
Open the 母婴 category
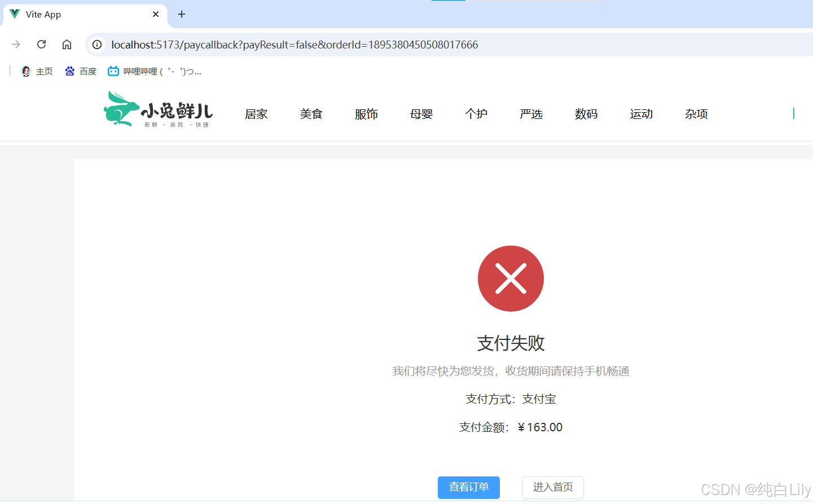[x=421, y=114]
